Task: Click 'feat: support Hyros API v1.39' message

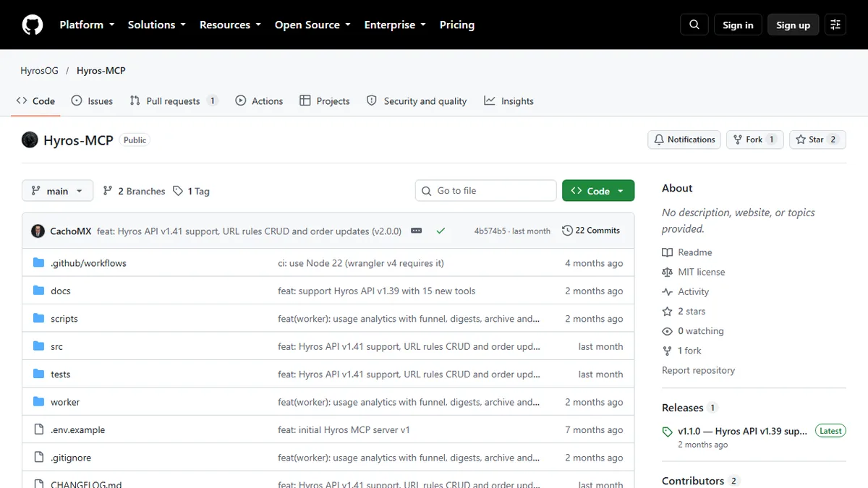Action: (377, 291)
